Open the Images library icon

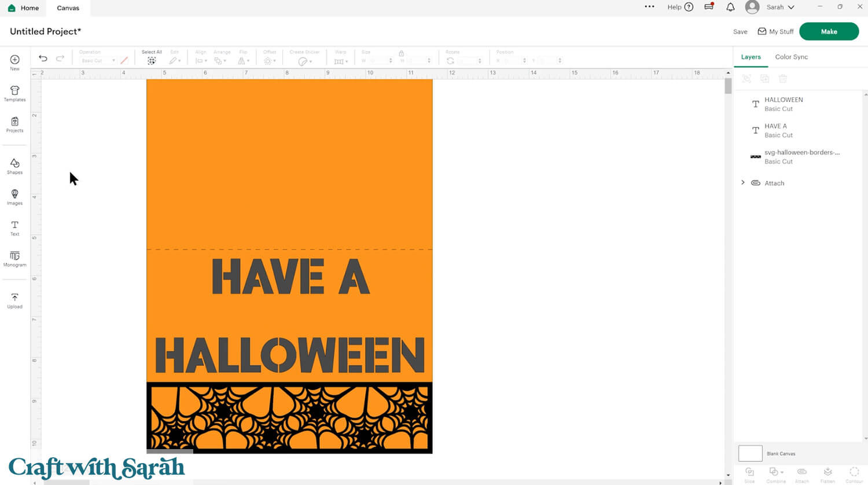[14, 197]
